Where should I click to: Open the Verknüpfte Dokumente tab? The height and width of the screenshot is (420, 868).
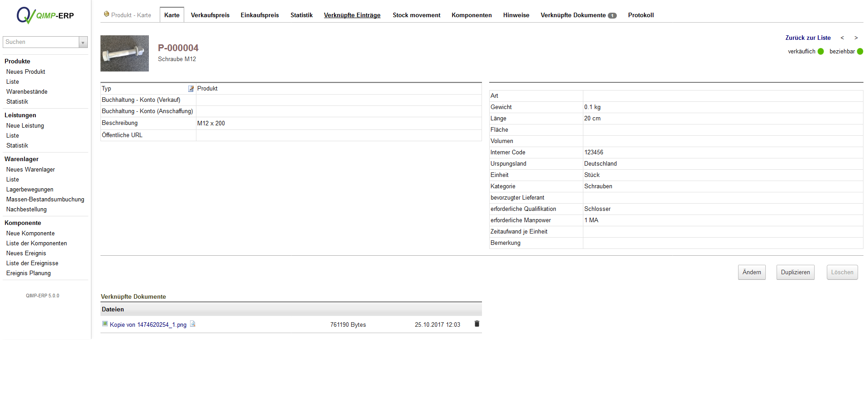pyautogui.click(x=578, y=15)
